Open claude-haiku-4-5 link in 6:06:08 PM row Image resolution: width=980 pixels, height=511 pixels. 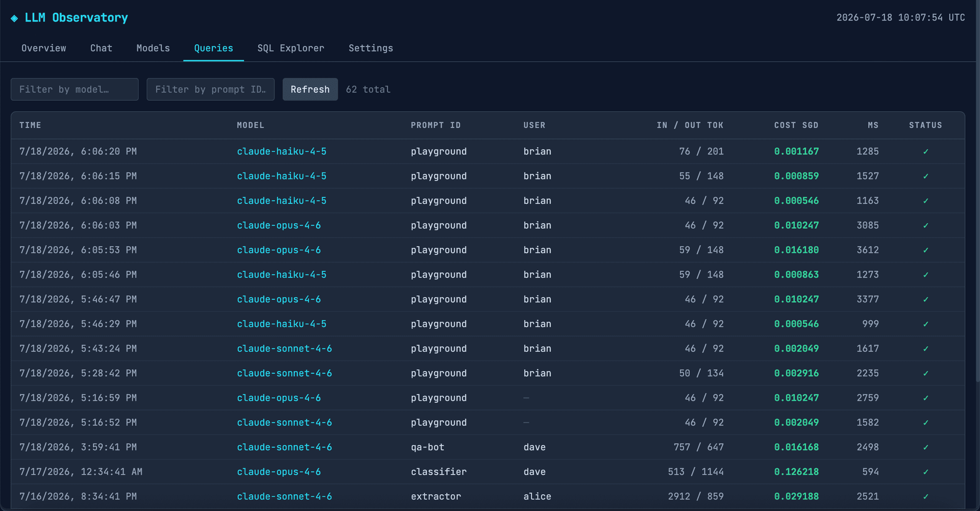(282, 201)
